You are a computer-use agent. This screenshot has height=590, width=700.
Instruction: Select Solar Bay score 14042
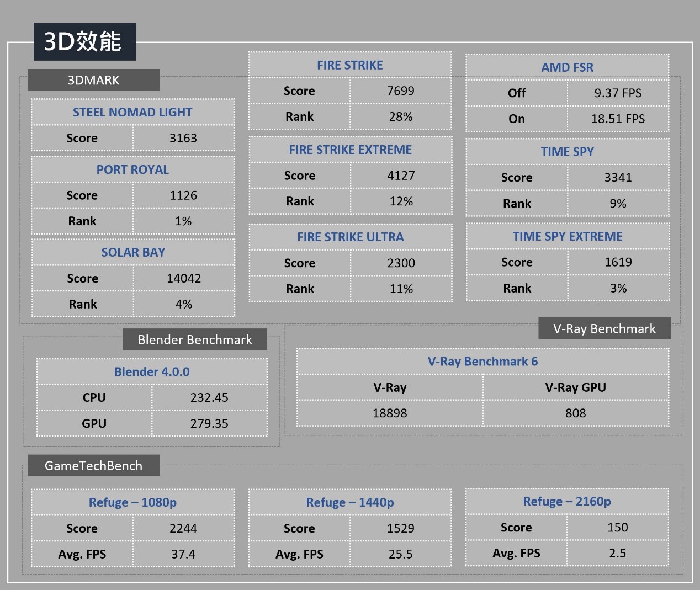coord(184,278)
